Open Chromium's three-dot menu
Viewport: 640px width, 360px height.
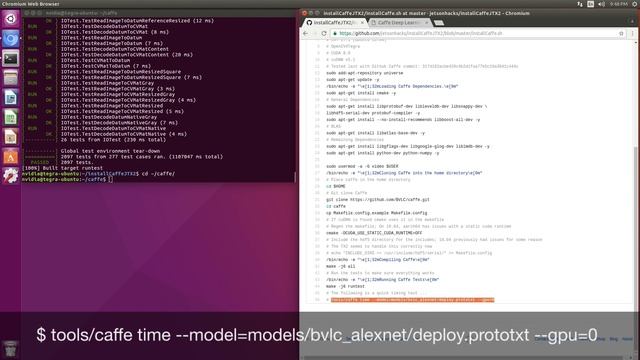633,33
